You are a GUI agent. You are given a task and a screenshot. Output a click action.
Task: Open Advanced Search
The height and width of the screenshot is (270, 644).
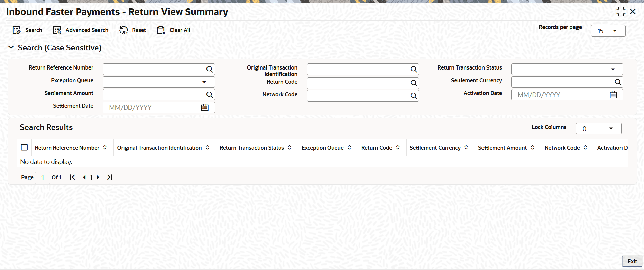[81, 30]
